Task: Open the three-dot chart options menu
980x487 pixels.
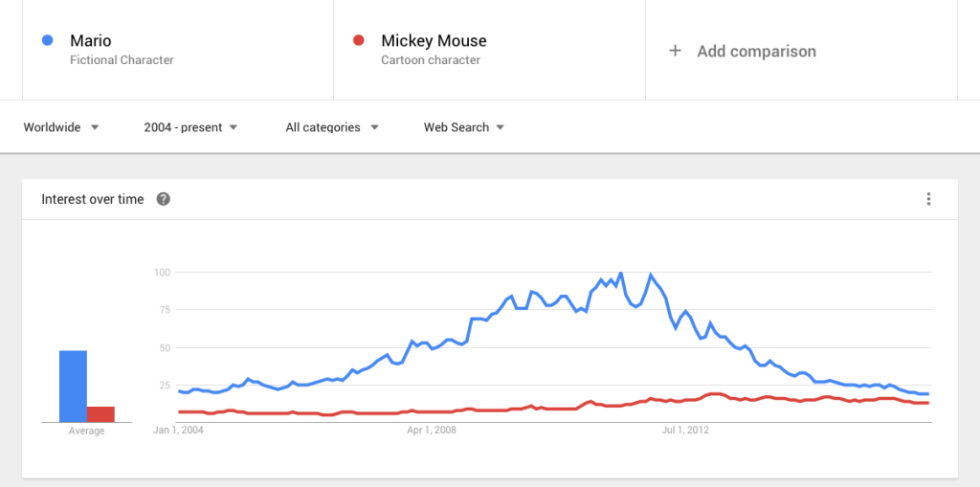Action: pos(928,199)
